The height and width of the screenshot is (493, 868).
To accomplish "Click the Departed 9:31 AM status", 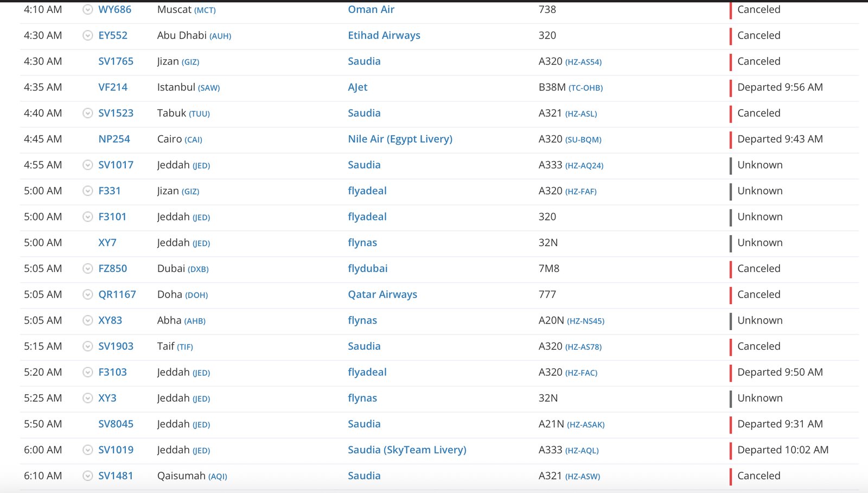I will click(780, 424).
